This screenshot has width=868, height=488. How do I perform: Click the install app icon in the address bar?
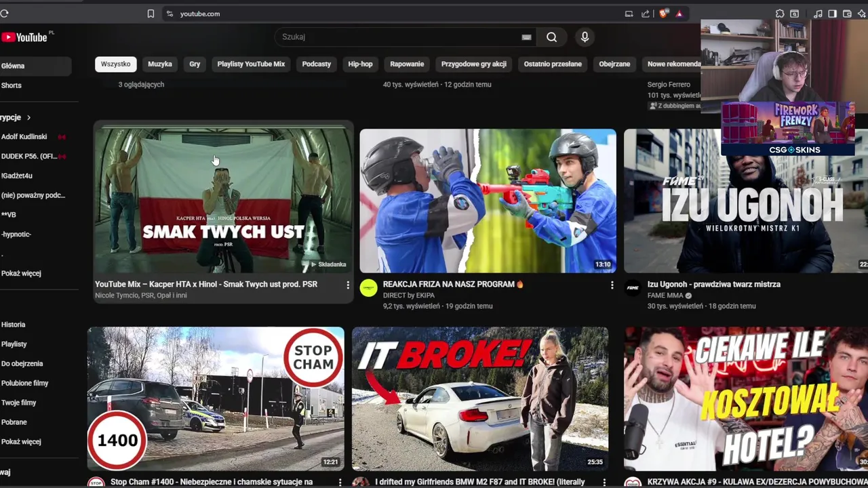(629, 14)
